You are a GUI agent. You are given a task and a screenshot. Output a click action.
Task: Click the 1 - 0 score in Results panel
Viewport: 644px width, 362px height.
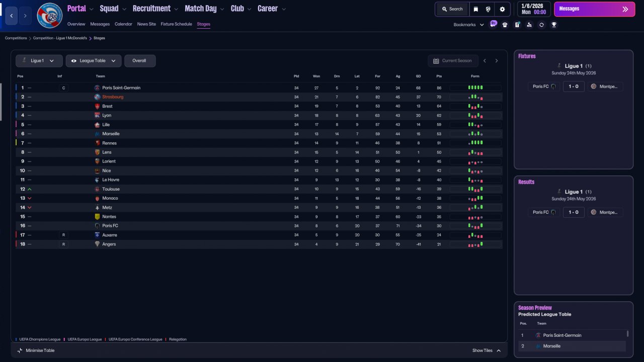click(573, 212)
